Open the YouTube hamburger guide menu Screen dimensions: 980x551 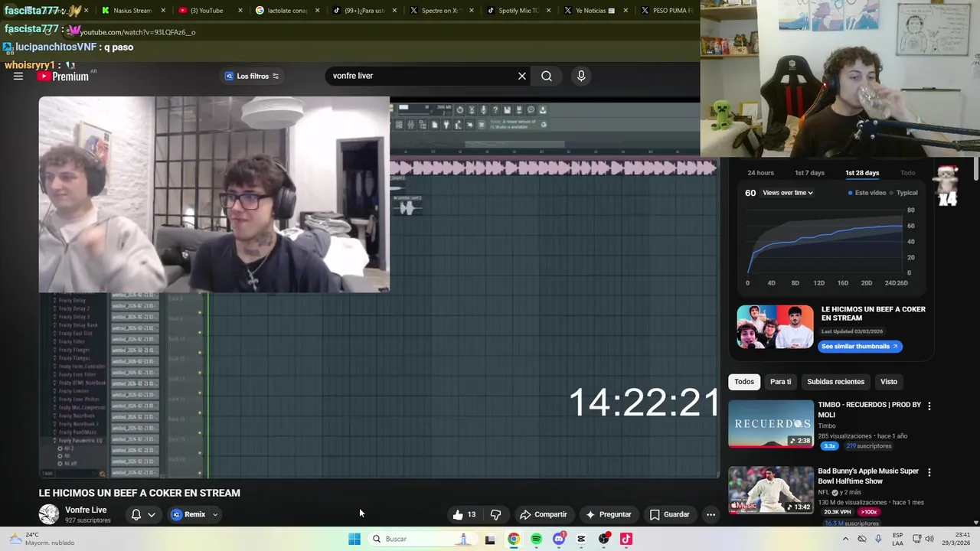pos(18,76)
